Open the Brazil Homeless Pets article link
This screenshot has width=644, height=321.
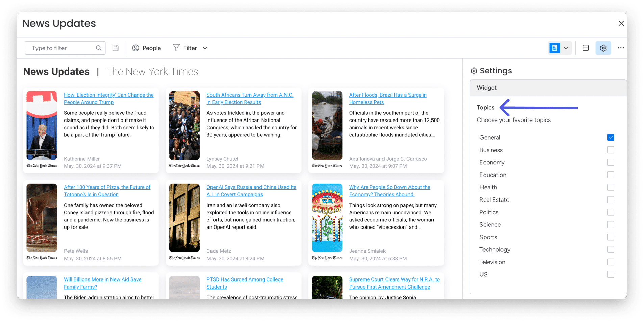pyautogui.click(x=388, y=99)
